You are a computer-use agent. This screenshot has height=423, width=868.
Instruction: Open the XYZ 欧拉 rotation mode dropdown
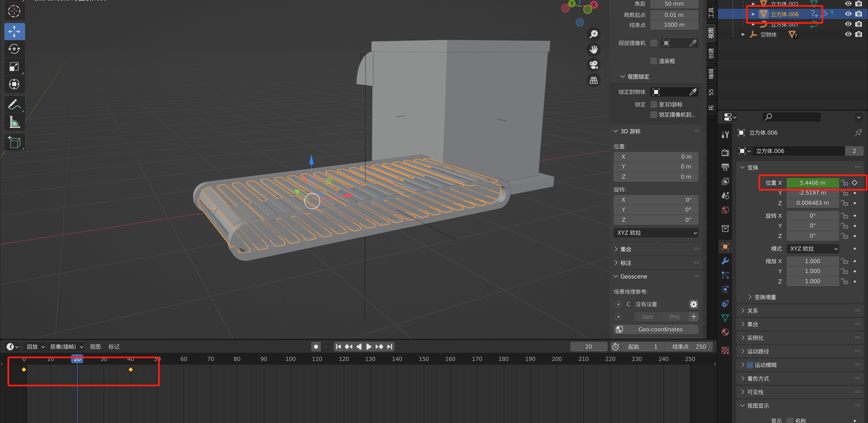812,249
